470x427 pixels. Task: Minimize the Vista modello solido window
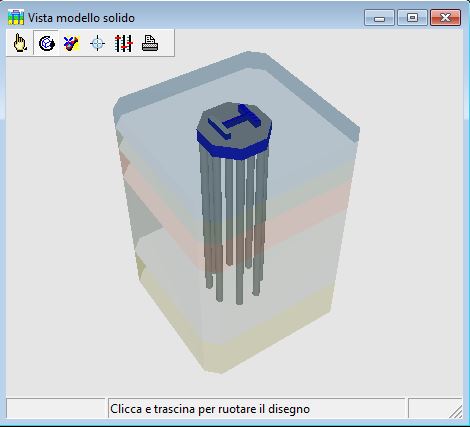pyautogui.click(x=379, y=18)
